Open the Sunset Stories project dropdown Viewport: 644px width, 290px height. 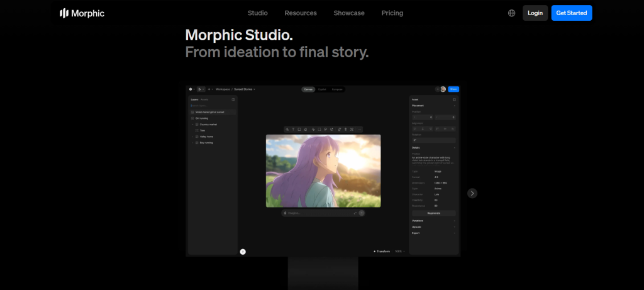click(245, 89)
